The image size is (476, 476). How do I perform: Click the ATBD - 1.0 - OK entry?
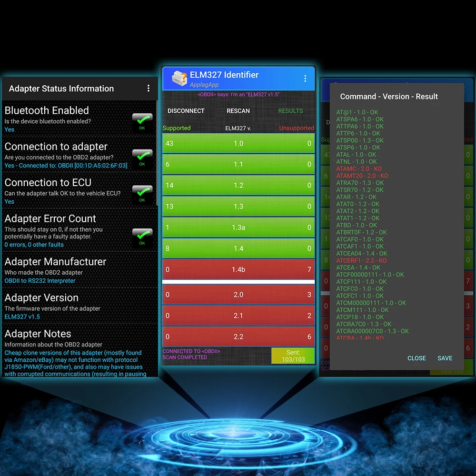357,225
